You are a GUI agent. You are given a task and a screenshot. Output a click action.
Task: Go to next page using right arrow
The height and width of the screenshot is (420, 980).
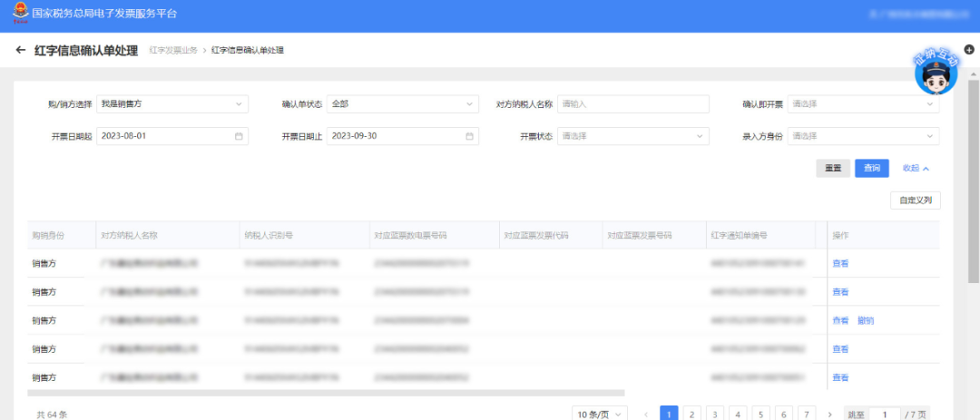[829, 415]
